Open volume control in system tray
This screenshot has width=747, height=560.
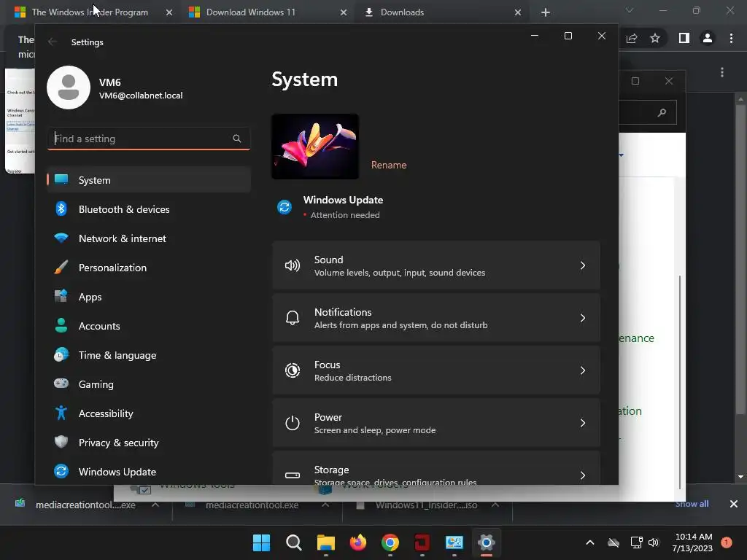[x=654, y=542]
